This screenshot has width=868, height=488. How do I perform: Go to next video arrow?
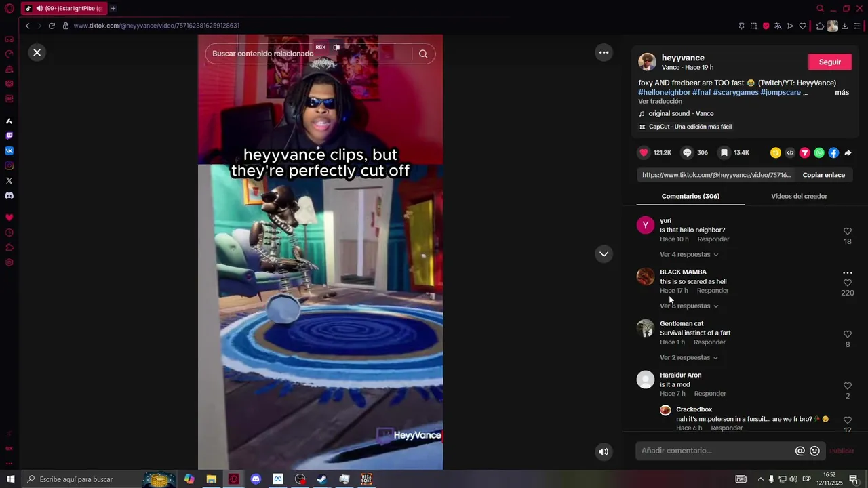pos(604,254)
